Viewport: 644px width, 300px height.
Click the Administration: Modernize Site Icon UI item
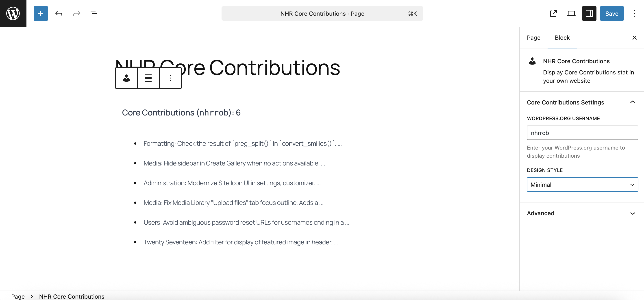pyautogui.click(x=232, y=183)
